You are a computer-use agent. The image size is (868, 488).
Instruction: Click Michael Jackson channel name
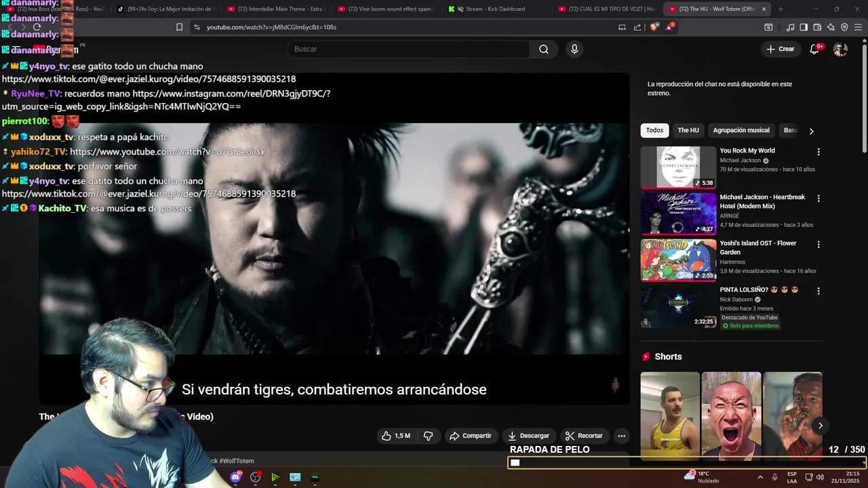point(740,161)
